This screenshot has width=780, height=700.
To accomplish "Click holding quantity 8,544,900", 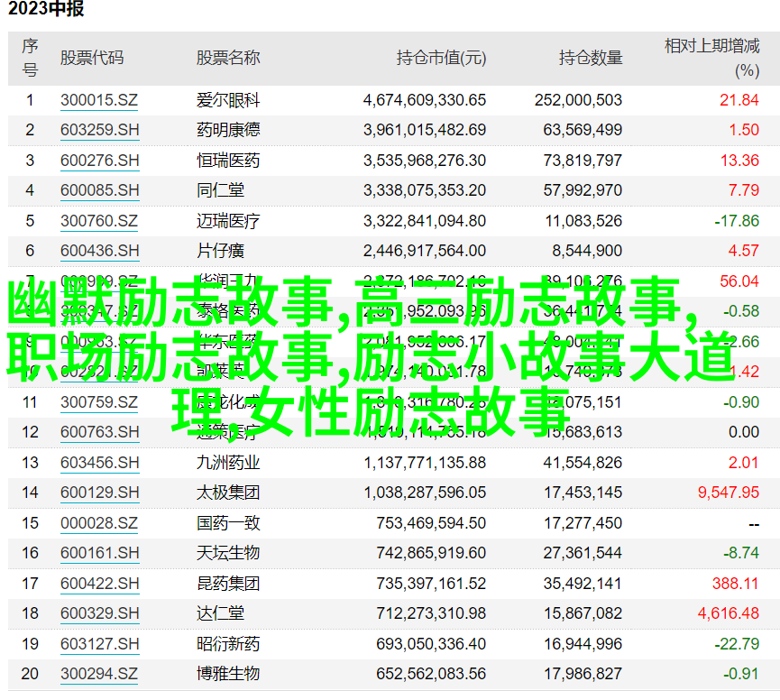I will [x=587, y=250].
